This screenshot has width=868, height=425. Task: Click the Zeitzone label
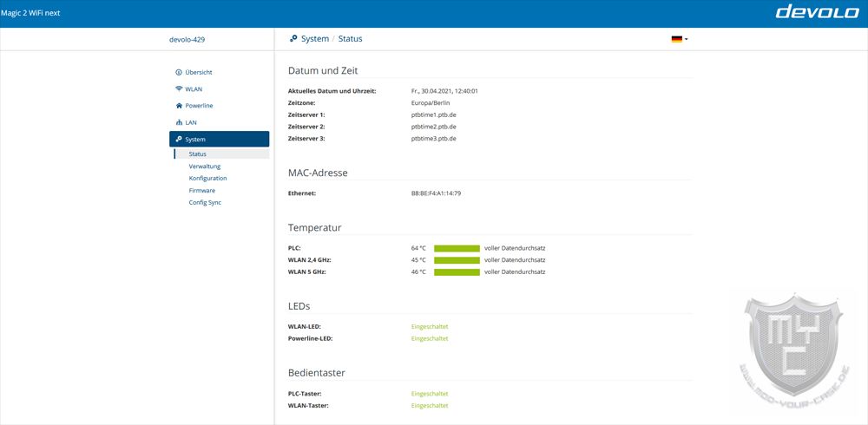[x=302, y=103]
